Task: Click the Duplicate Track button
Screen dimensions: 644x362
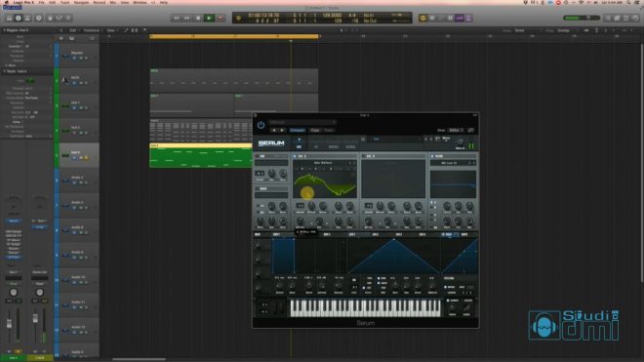Action: click(71, 38)
